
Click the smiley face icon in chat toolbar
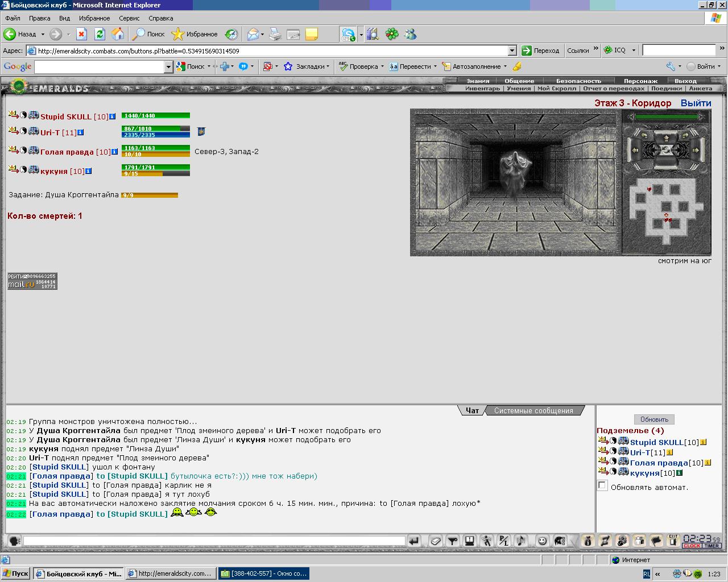pyautogui.click(x=543, y=541)
